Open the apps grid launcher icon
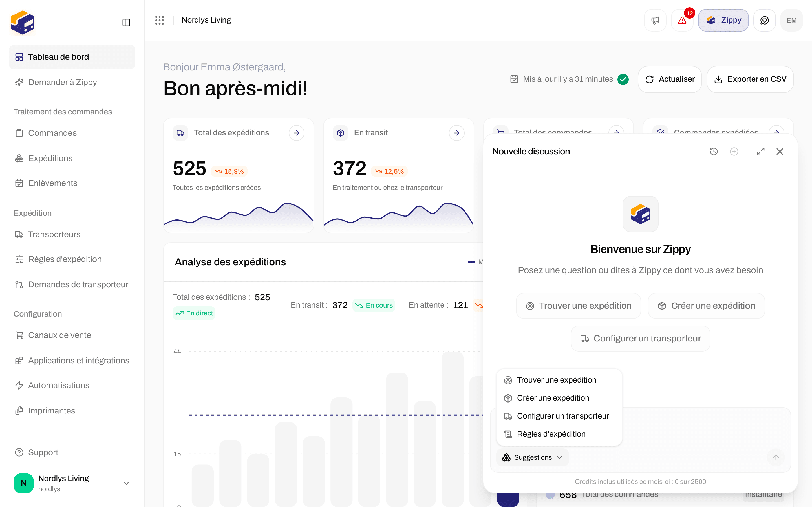The height and width of the screenshot is (507, 812). point(160,20)
